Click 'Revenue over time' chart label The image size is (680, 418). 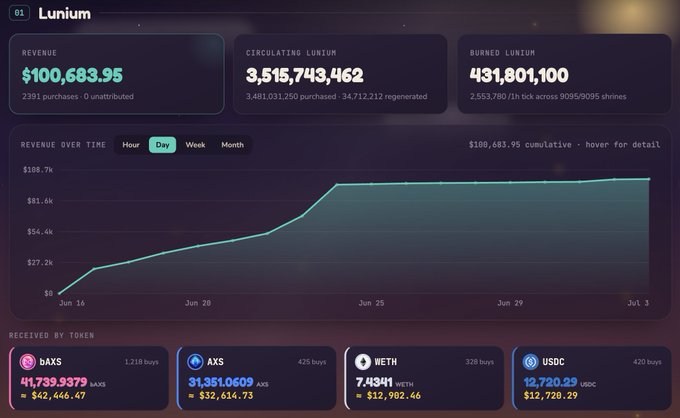click(x=63, y=145)
